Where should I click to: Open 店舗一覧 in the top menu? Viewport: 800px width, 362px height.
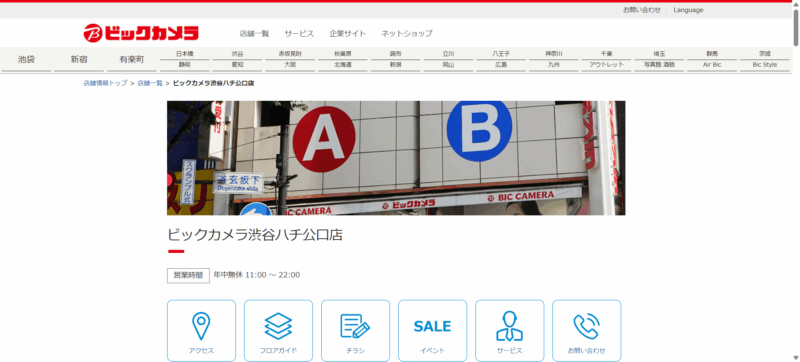pos(254,34)
